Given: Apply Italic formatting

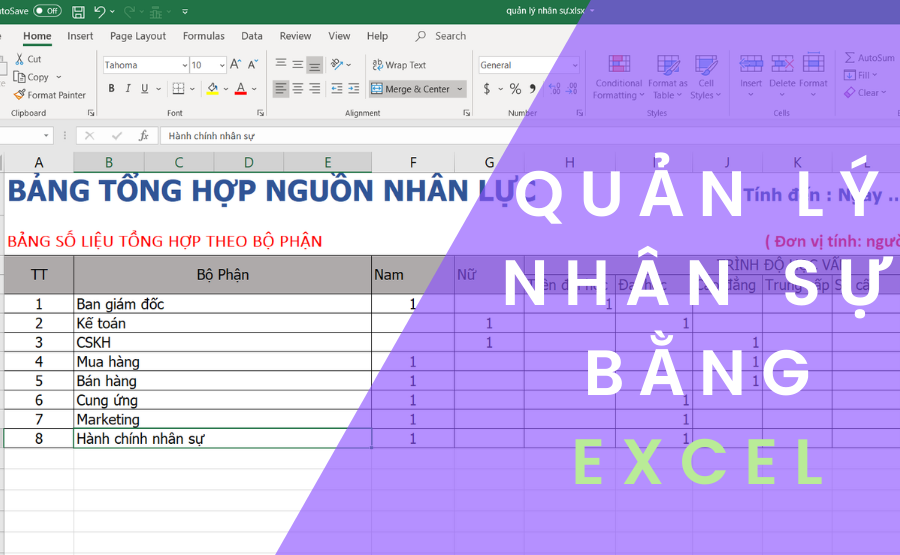Looking at the screenshot, I should tap(128, 89).
